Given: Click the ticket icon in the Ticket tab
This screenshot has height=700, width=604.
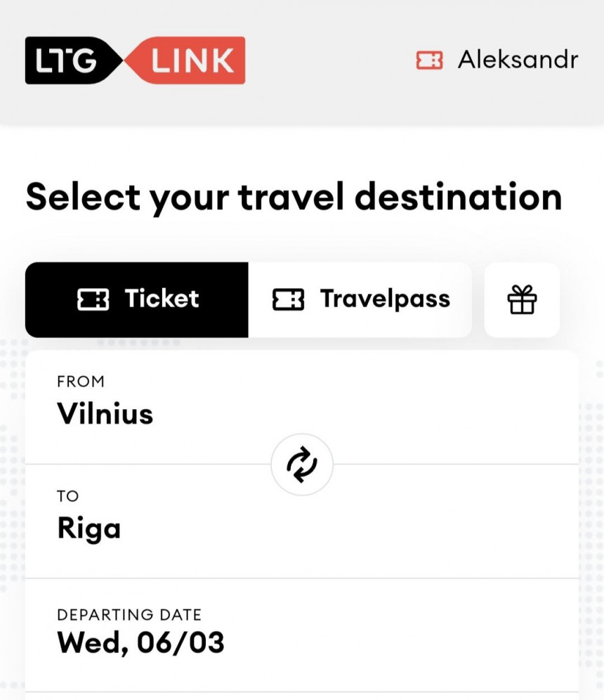Looking at the screenshot, I should [93, 300].
